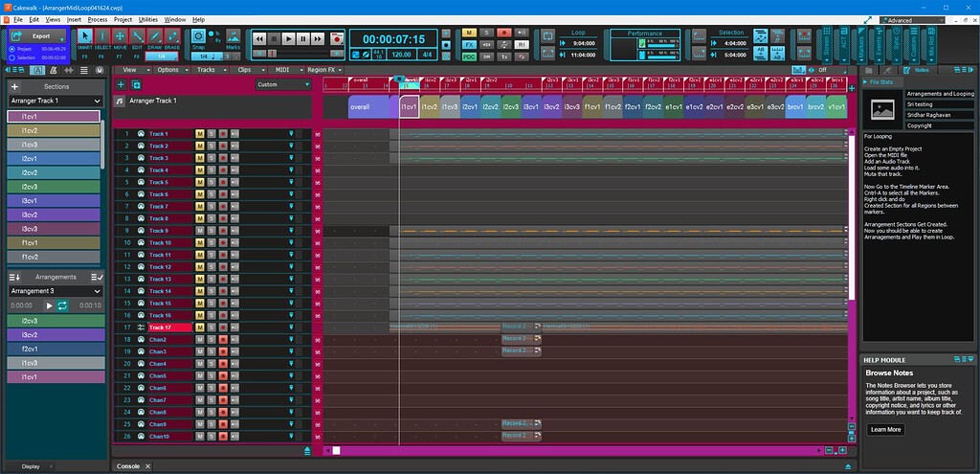Viewport: 980px width, 474px height.
Task: Select the Edit tool
Action: [x=137, y=37]
